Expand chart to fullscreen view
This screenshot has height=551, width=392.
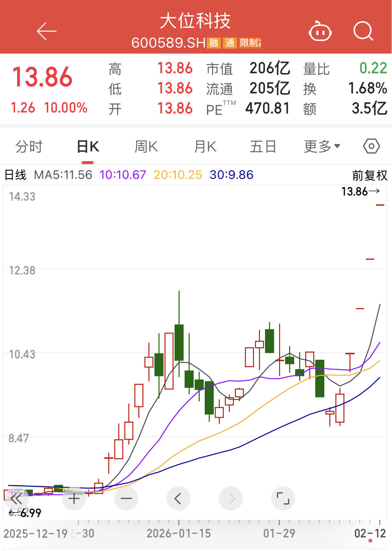point(283,498)
